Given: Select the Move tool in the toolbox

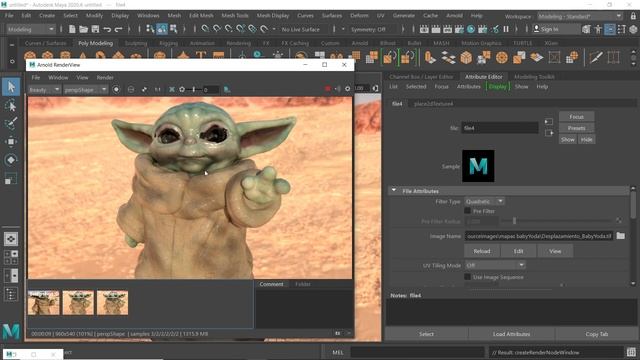Looking at the screenshot, I should pos(11,141).
